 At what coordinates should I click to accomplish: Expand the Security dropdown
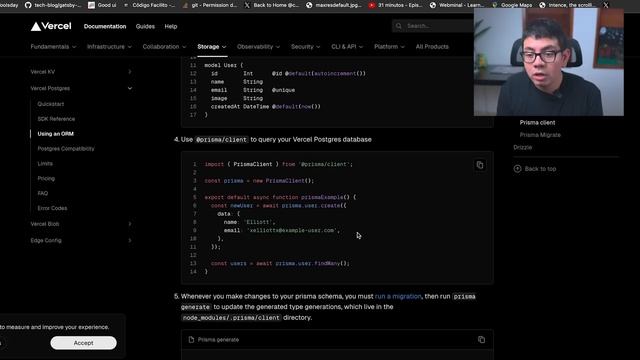click(305, 47)
